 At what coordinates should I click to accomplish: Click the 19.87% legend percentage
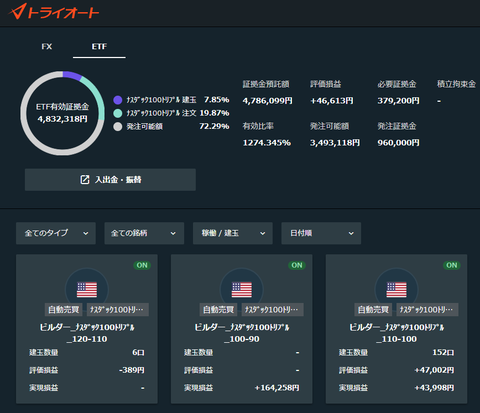214,113
